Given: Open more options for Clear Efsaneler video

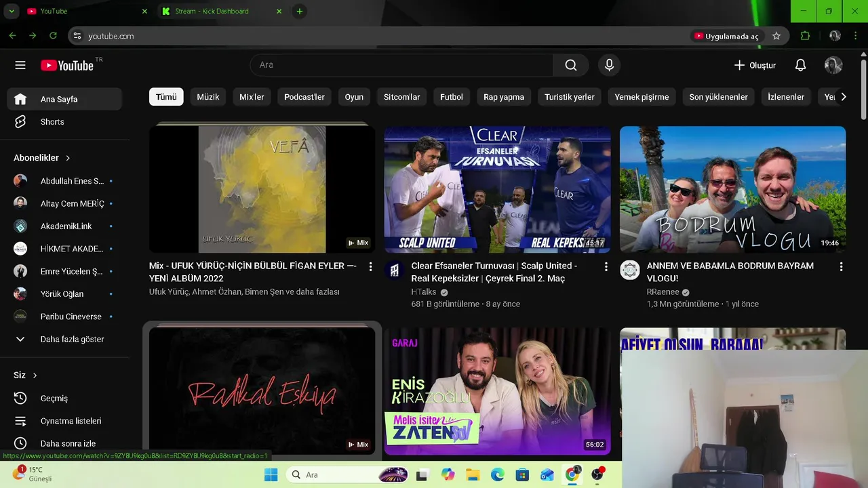Looking at the screenshot, I should point(606,267).
